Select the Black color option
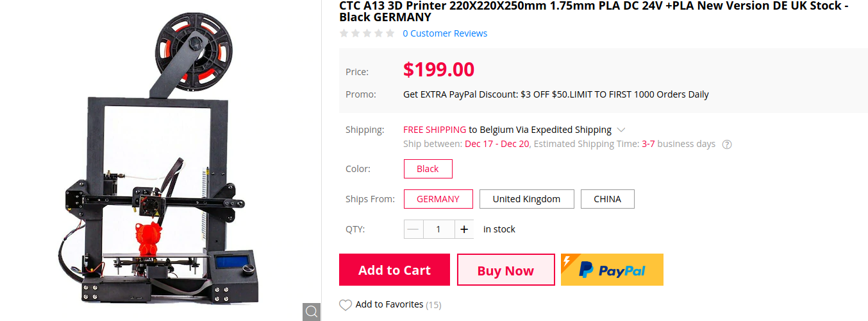 [428, 169]
